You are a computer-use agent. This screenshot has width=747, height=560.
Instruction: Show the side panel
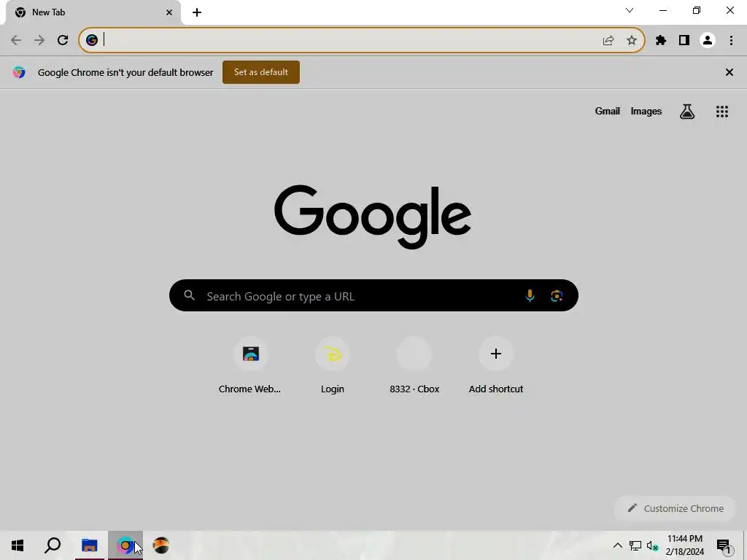point(684,41)
